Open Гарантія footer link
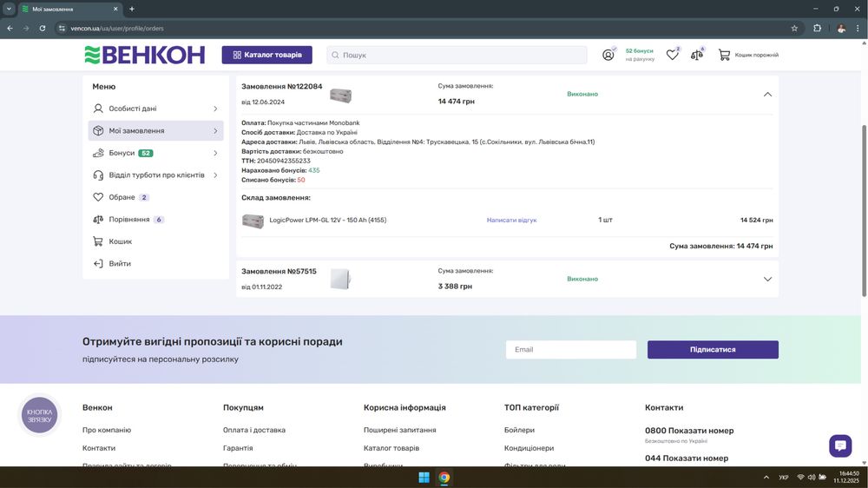The image size is (868, 488). point(238,448)
